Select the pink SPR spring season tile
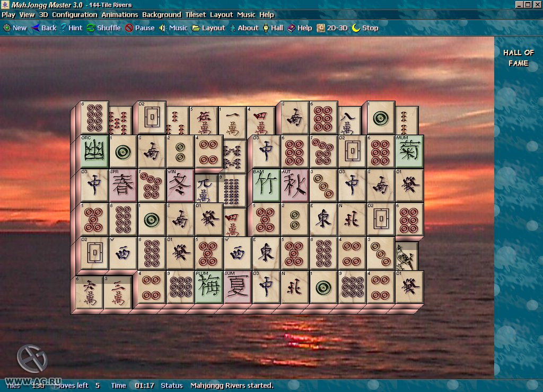 [123, 185]
